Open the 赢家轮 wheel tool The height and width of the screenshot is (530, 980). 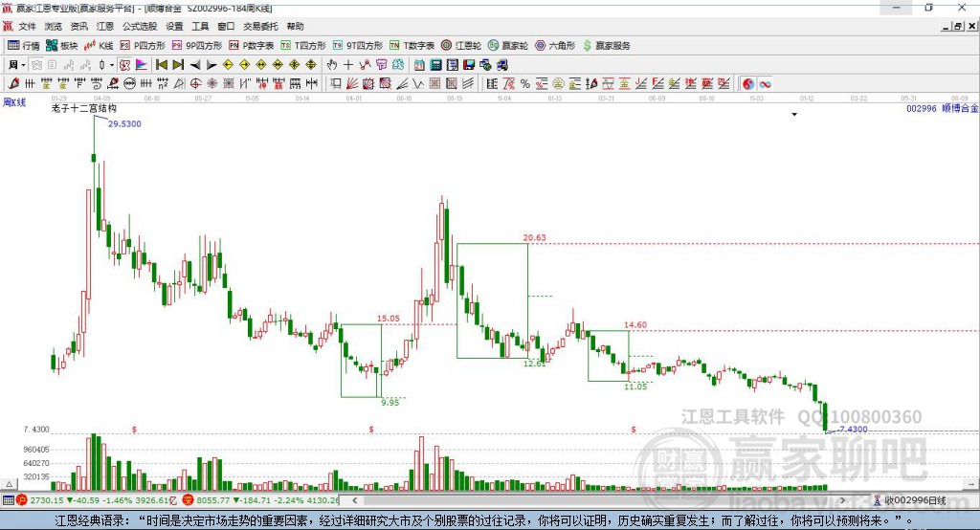[x=508, y=46]
